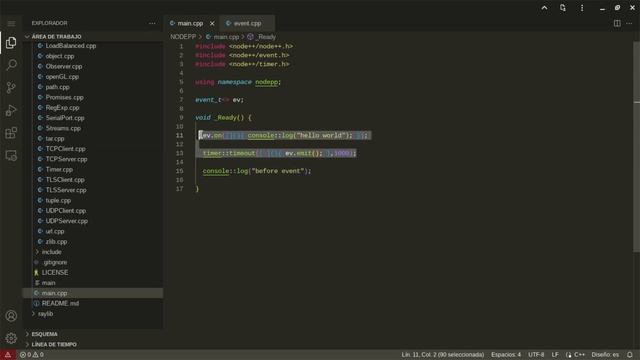
Task: Click the Diseño: es keyboard layout item
Action: (x=605, y=355)
